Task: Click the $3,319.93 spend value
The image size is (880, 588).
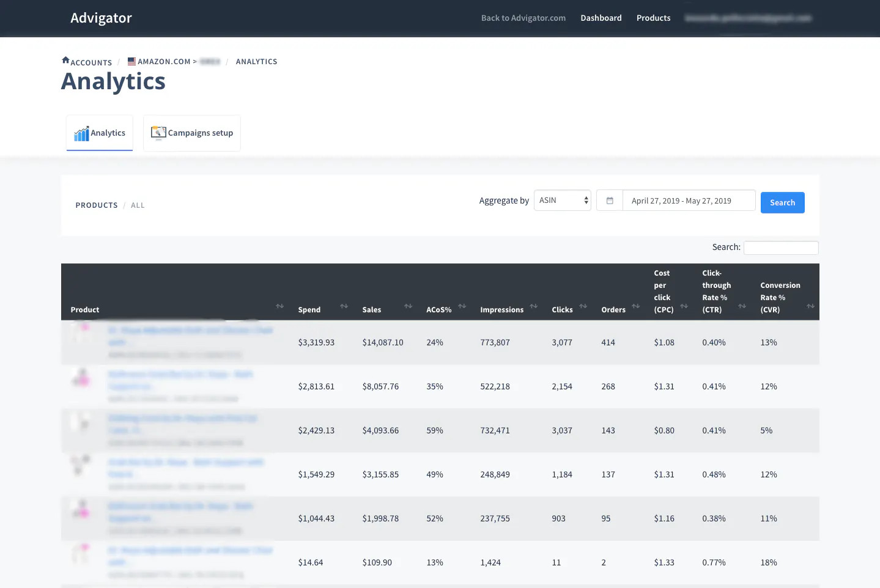Action: (x=316, y=343)
